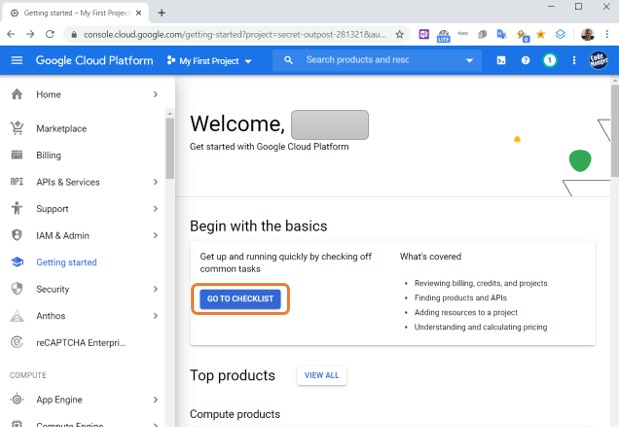
Task: Expand the Anthos submenu arrow
Action: tap(156, 316)
